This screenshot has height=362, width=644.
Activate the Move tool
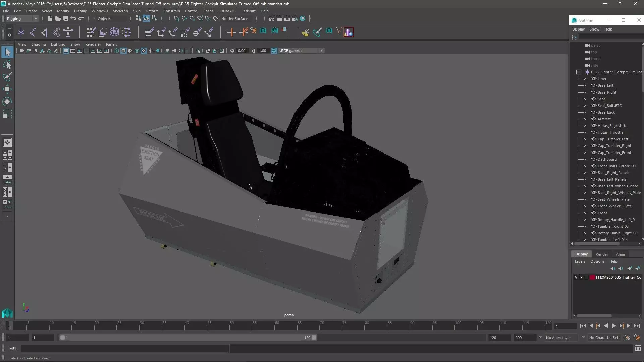(7, 89)
